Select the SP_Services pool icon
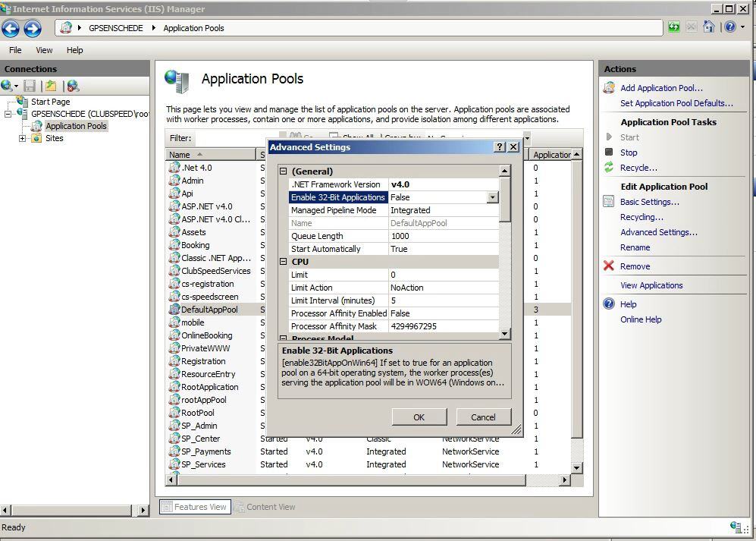This screenshot has width=756, height=541. tap(174, 464)
